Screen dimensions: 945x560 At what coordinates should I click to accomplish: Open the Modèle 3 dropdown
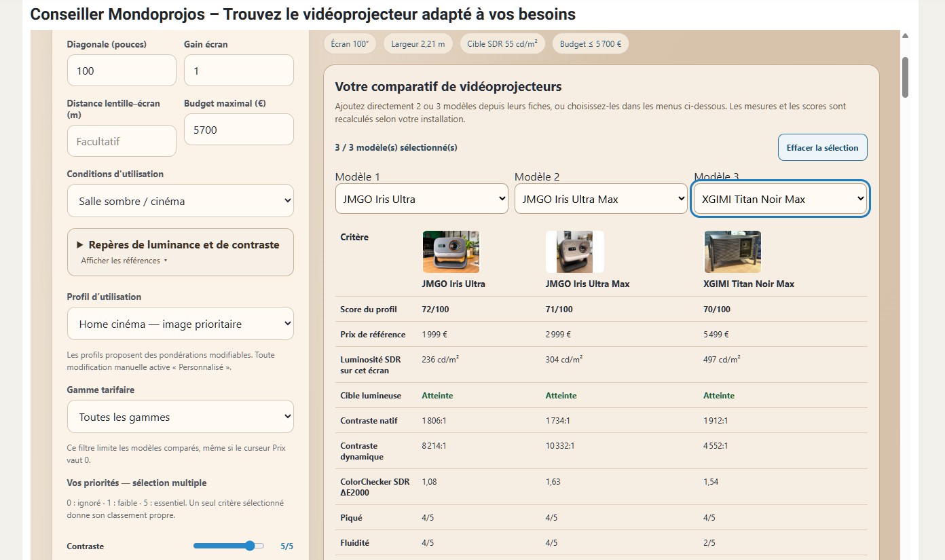pos(780,199)
